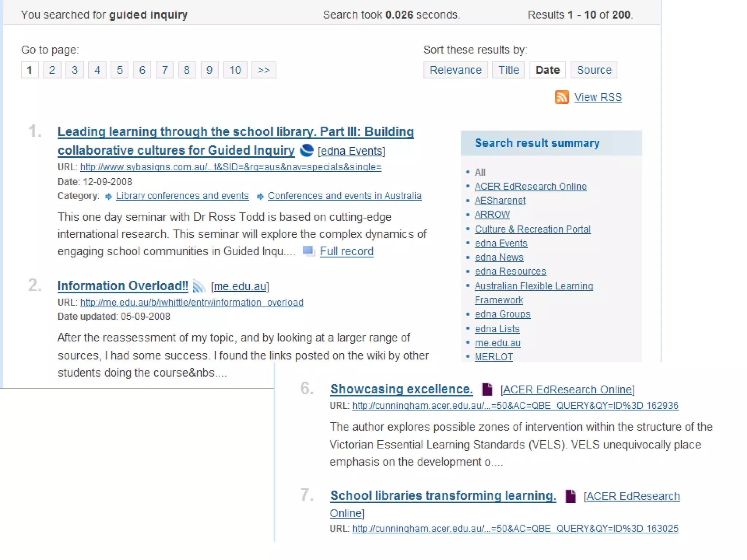
Task: Click arrow icon before Library conferences category
Action: tap(108, 197)
